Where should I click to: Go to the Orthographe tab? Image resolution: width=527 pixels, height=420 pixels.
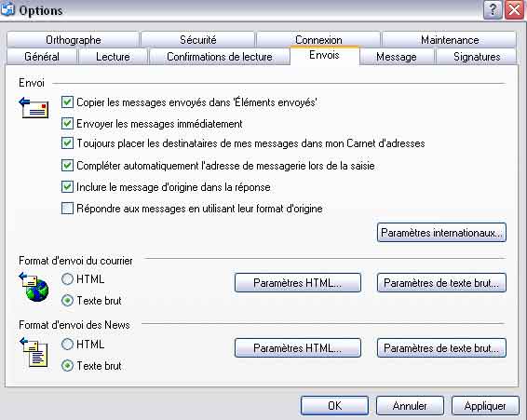click(73, 40)
